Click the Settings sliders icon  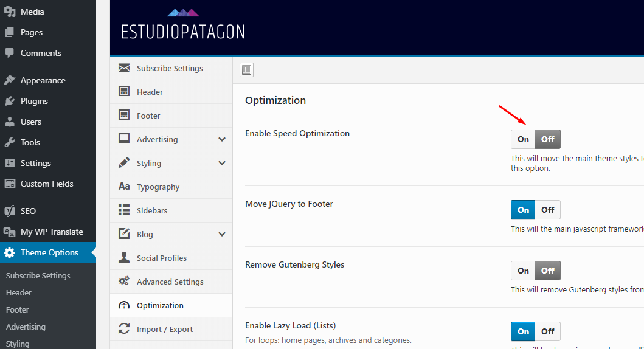[x=10, y=163]
